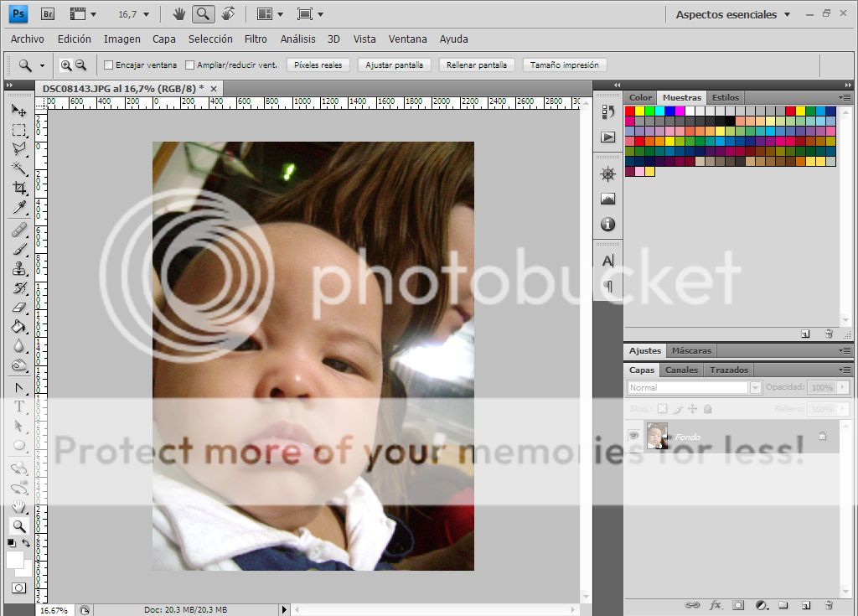Viewport: 858px width, 616px height.
Task: Select the Paint Bucket tool
Action: pos(18,327)
